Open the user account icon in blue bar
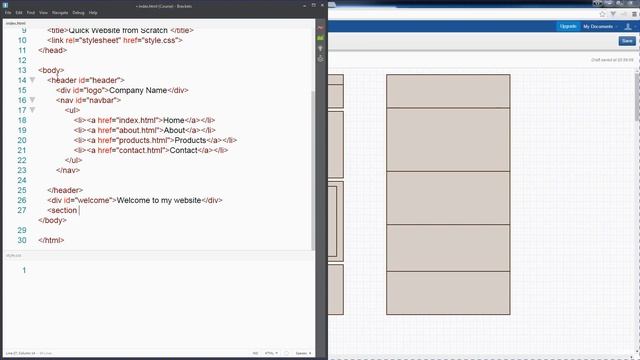The image size is (640, 360). pos(628,27)
